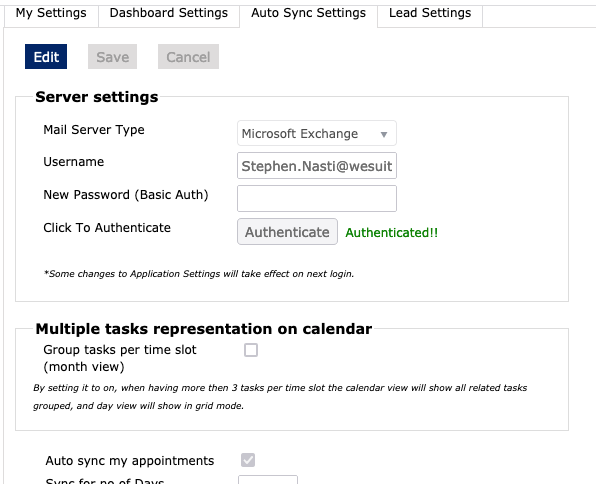Open the Dashboard Settings tab
Viewport: 596px width, 484px height.
pyautogui.click(x=169, y=14)
